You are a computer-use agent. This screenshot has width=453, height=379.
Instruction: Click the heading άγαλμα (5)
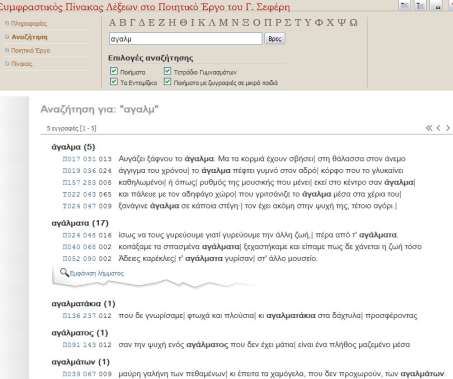pyautogui.click(x=73, y=147)
